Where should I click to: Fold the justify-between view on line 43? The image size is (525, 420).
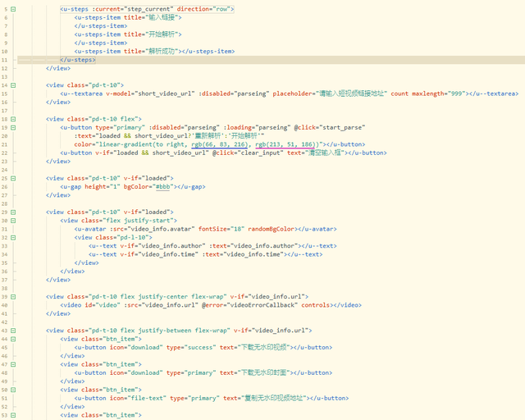pos(13,330)
